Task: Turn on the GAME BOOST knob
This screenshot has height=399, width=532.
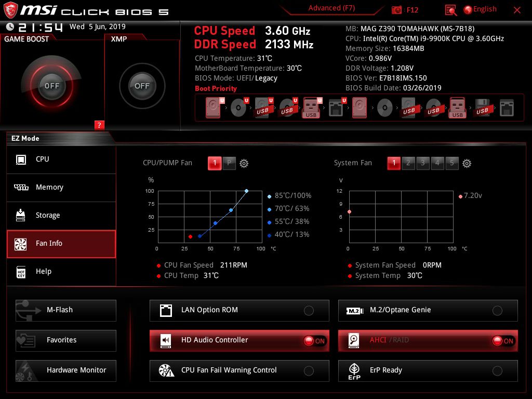Action: coord(51,86)
